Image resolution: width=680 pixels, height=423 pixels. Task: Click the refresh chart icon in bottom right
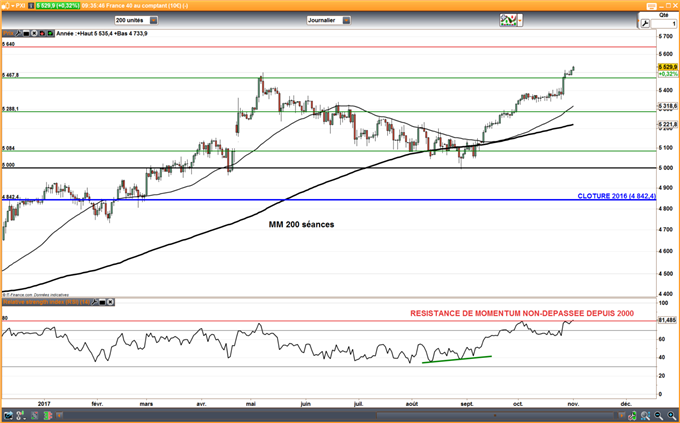click(x=633, y=415)
